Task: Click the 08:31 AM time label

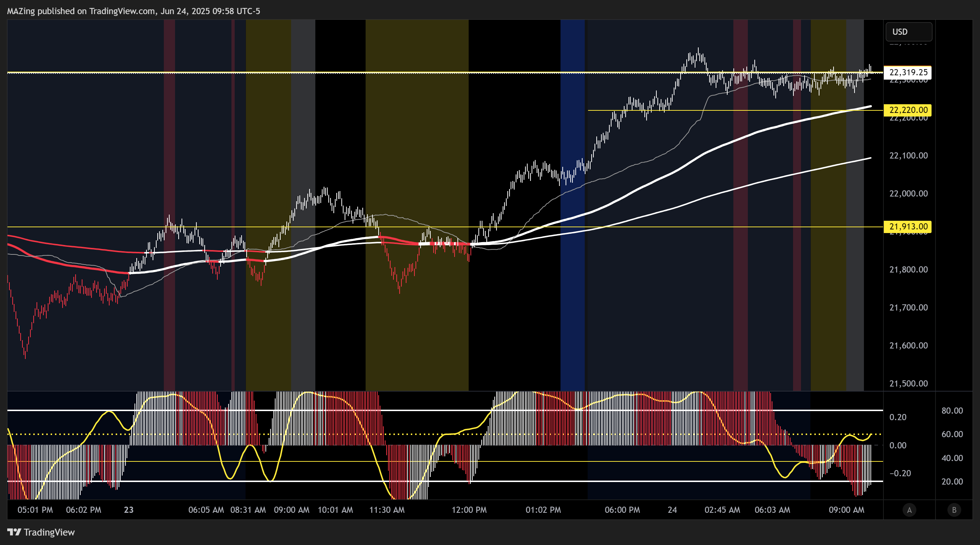Action: 248,510
